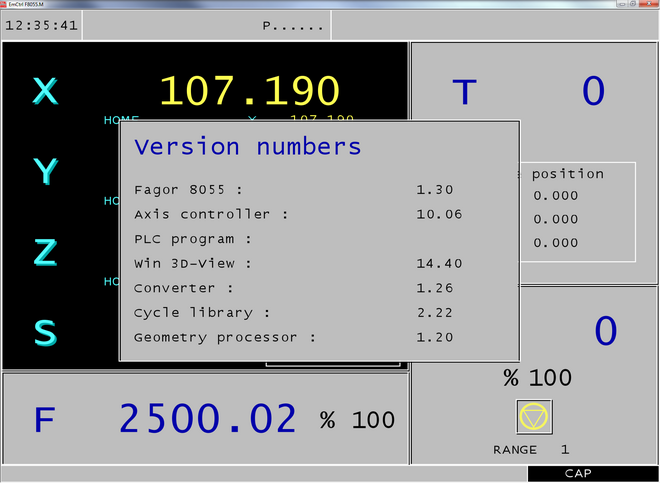
Task: Close the EmCtrl window
Action: tap(650, 4)
